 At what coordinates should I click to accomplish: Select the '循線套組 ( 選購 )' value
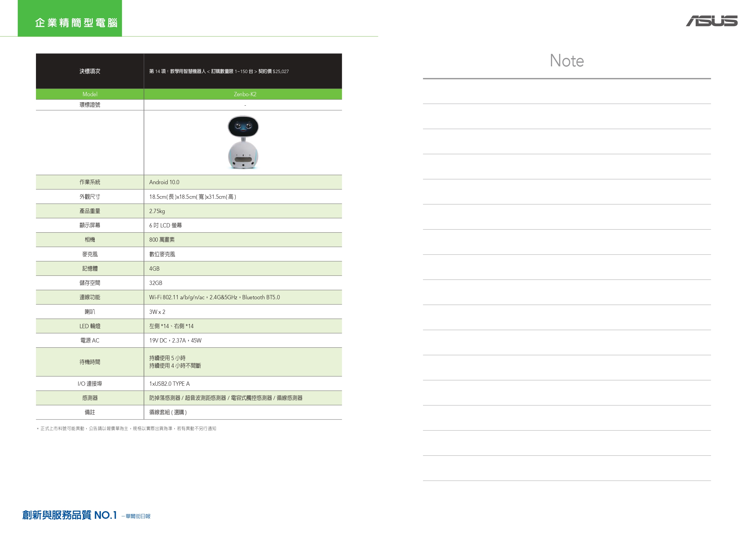point(168,412)
